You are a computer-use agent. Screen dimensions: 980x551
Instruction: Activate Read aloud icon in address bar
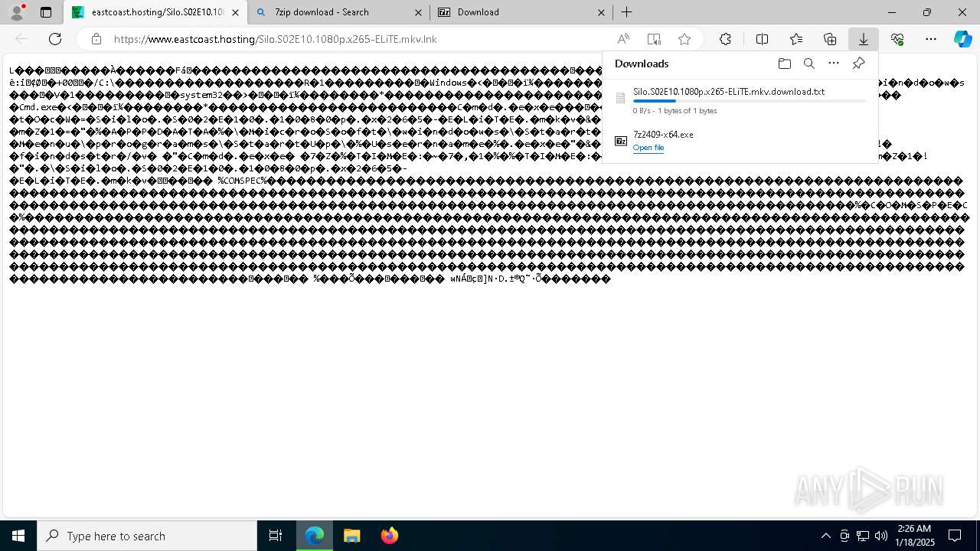(623, 39)
